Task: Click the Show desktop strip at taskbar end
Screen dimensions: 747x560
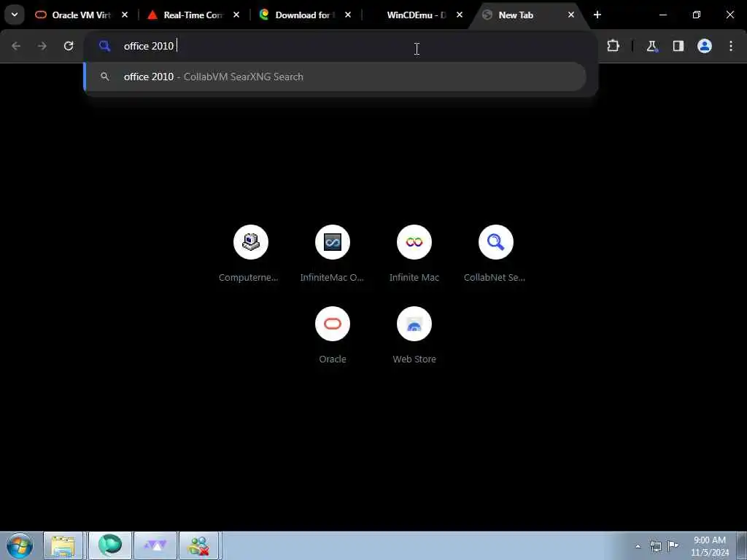Action: pos(742,545)
